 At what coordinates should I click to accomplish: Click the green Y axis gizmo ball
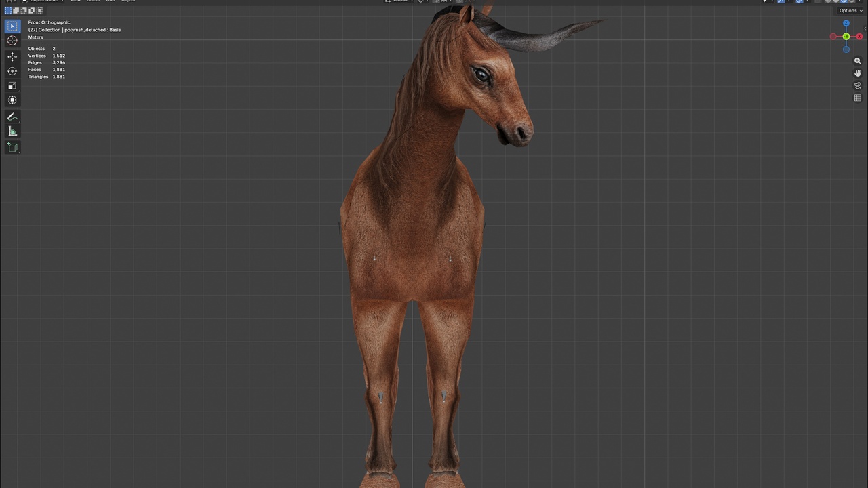coord(846,37)
